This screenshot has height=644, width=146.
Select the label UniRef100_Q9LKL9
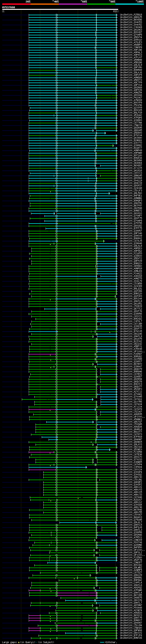click(131, 65)
